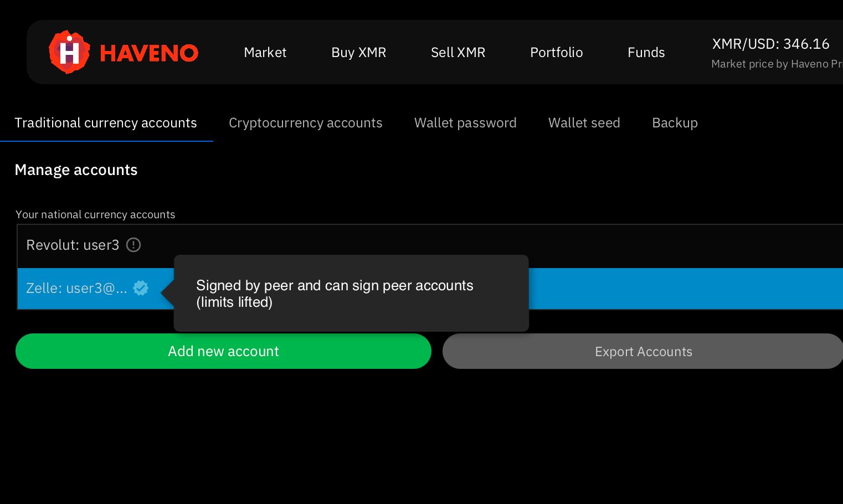Open the Market menu item

click(x=265, y=52)
